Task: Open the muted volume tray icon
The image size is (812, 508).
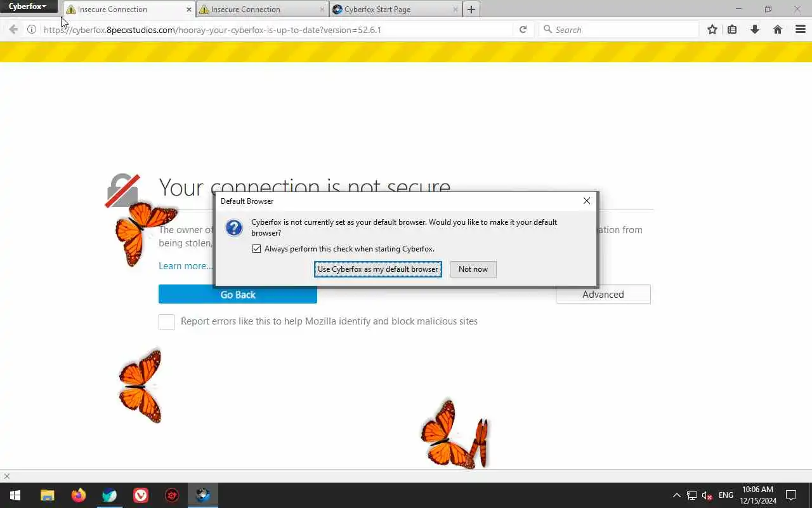Action: coord(707,495)
